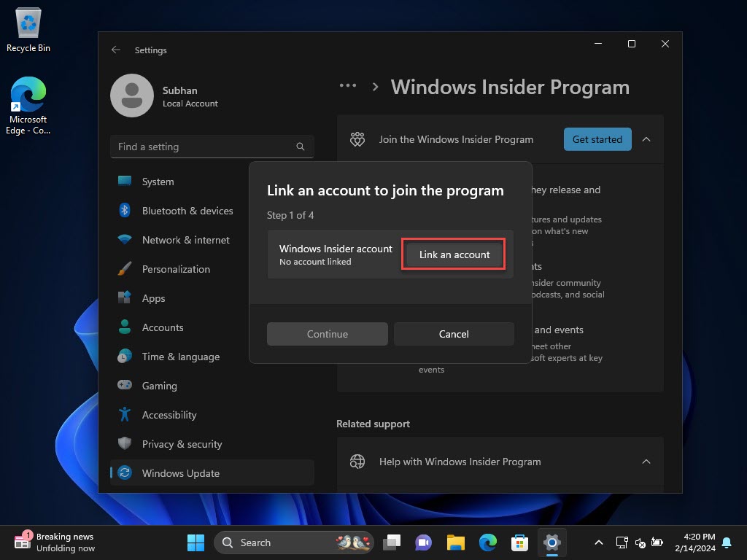Open the Recycle Bin on the desktop
The width and height of the screenshot is (747, 560).
28,28
